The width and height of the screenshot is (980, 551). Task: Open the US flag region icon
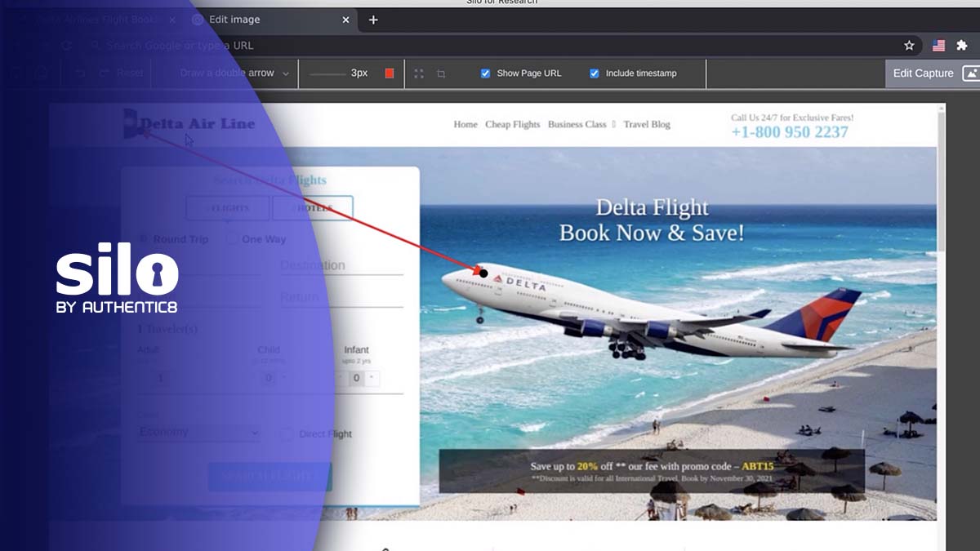click(939, 46)
